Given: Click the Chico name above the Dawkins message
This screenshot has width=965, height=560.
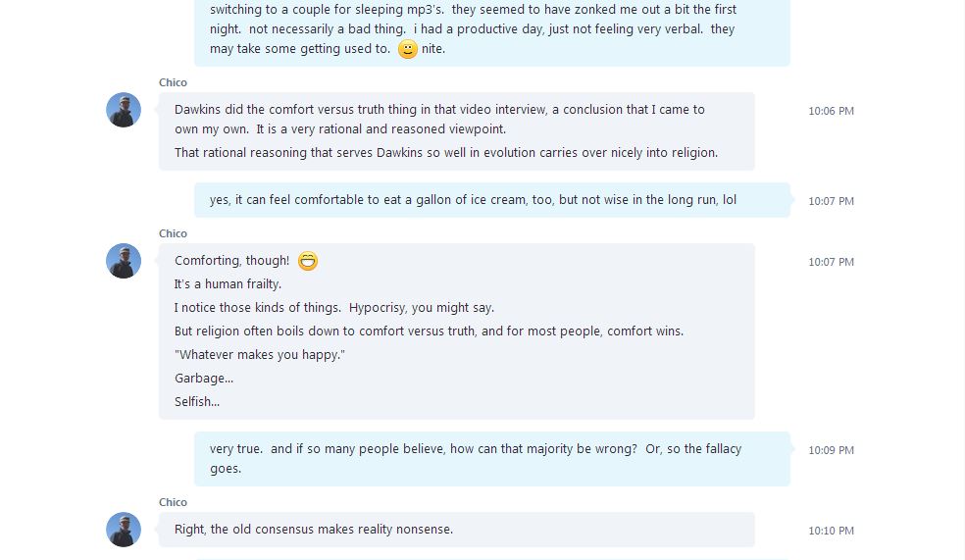Looking at the screenshot, I should click(x=173, y=82).
